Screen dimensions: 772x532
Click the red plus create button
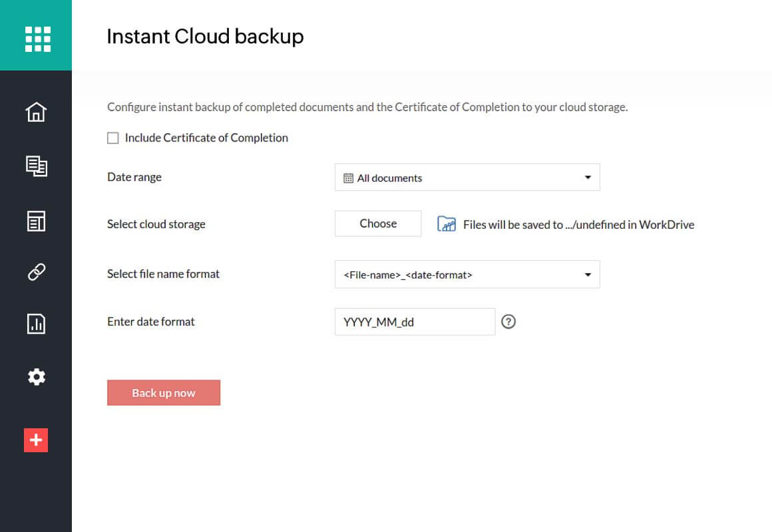tap(36, 440)
